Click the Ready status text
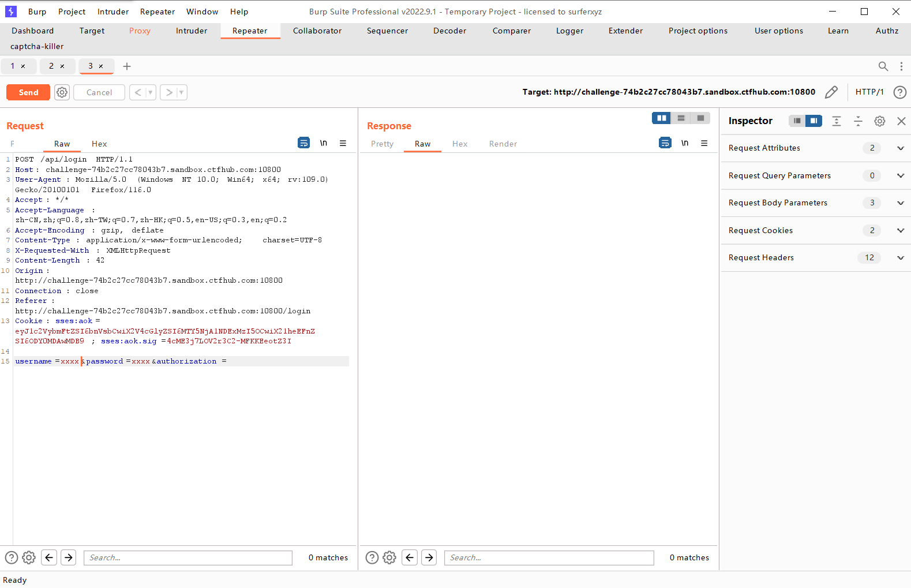Image resolution: width=911 pixels, height=588 pixels. [x=15, y=580]
